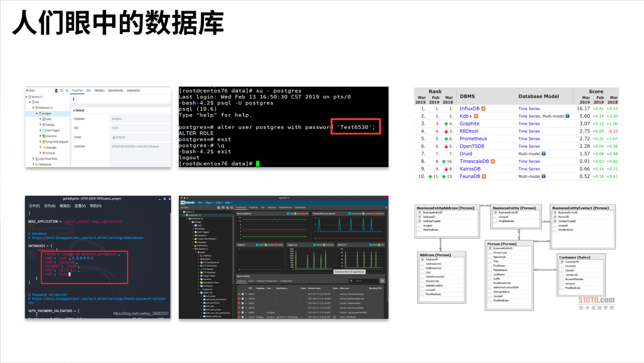Click the blue info icon in Druid row

coord(543,153)
